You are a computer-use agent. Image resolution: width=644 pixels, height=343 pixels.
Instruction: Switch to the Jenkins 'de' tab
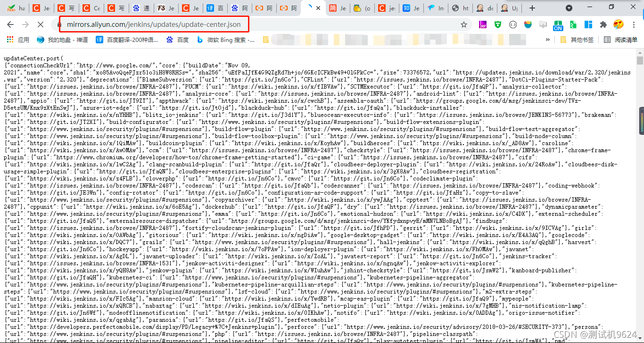pyautogui.click(x=485, y=8)
